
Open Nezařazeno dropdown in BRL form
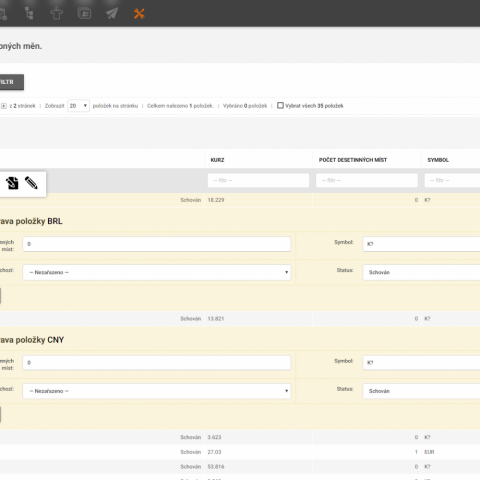(157, 272)
